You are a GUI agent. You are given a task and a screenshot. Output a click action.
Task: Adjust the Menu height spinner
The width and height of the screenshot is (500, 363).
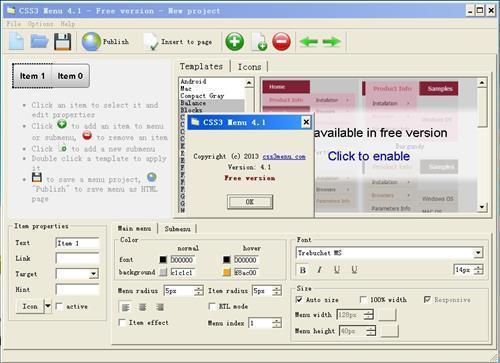(x=371, y=331)
